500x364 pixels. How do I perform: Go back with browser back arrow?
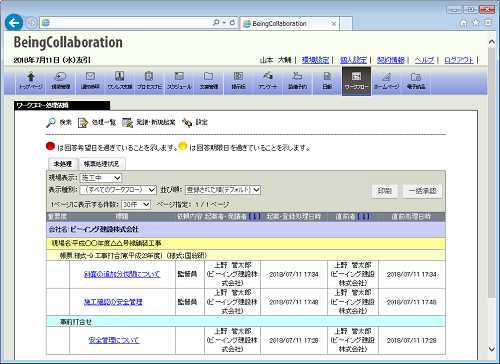click(14, 23)
